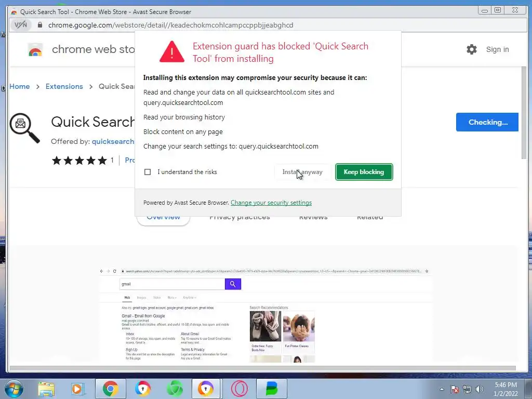Open 'Change your security settings' link

[x=271, y=203]
